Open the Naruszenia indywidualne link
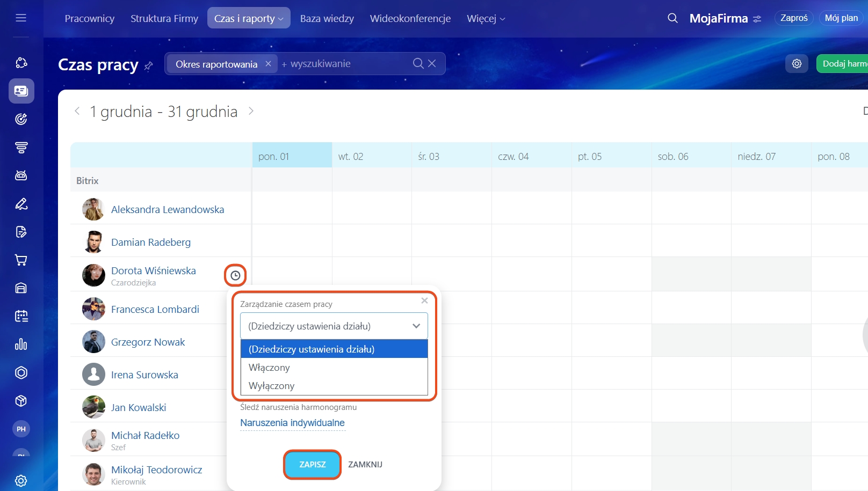The image size is (868, 491). 292,423
